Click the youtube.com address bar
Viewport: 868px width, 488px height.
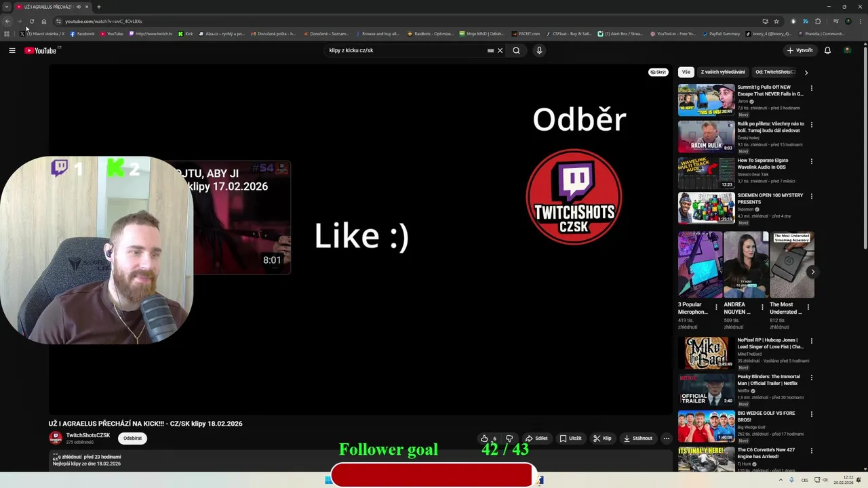click(407, 21)
